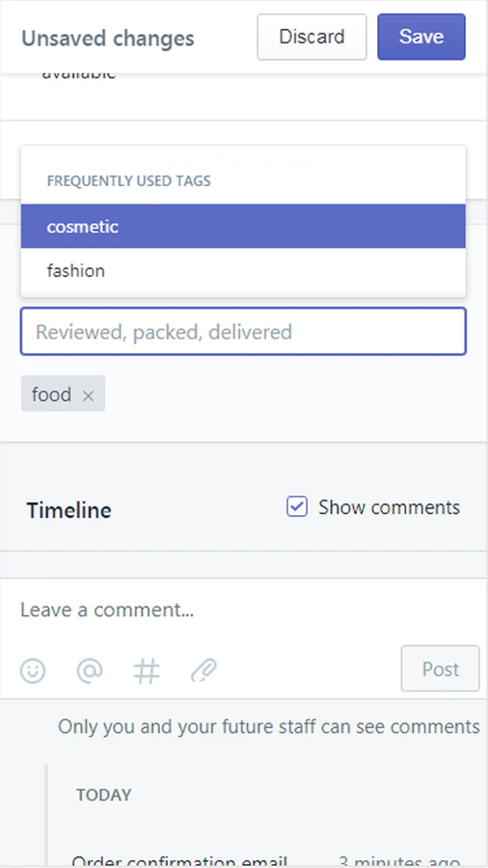
Task: Click the Show comments label text
Action: pos(389,507)
